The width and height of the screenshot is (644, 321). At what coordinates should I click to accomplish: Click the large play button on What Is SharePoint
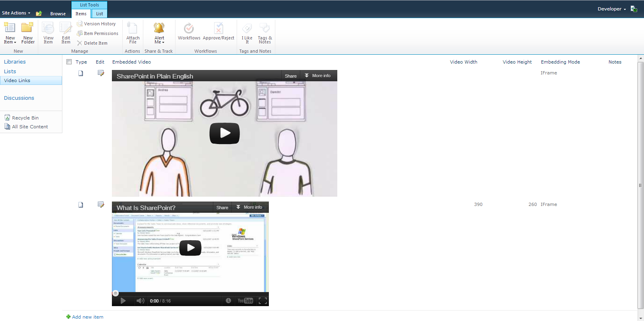190,248
